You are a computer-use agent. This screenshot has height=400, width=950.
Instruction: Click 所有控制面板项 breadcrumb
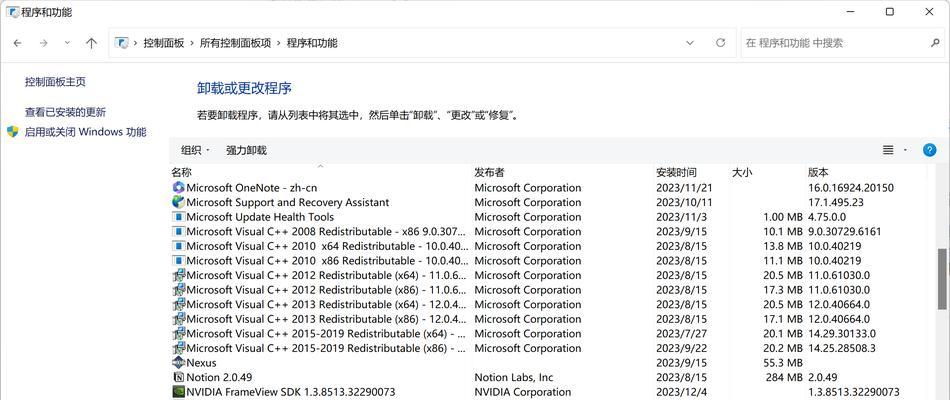pos(235,43)
